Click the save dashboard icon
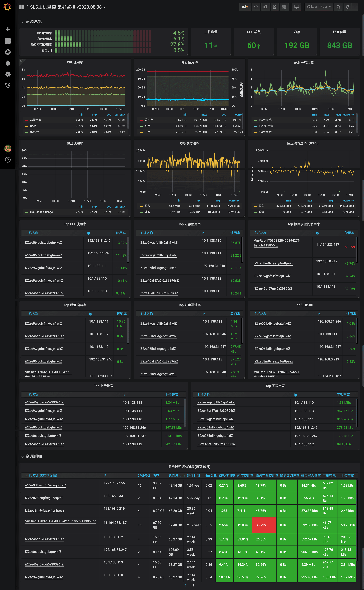The height and width of the screenshot is (590, 364). pos(274,7)
